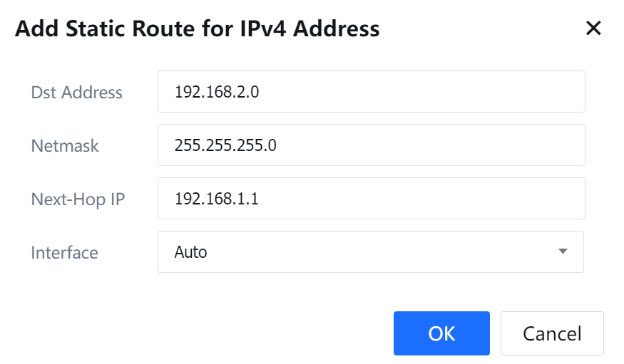Image resolution: width=624 pixels, height=364 pixels.
Task: Select the Next-Hop IP input field
Action: click(x=371, y=199)
